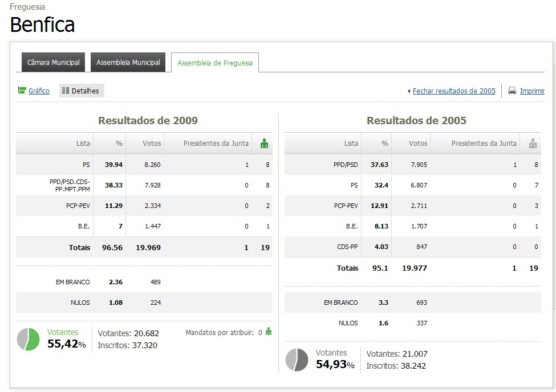The image size is (556, 392).
Task: Click the 8.260 votes value
Action: pos(152,165)
